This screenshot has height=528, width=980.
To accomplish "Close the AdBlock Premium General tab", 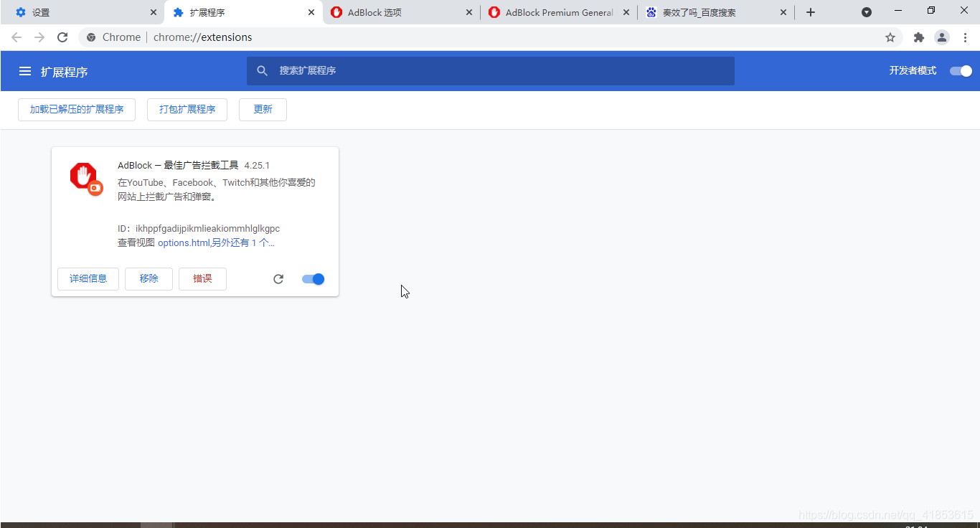I will (626, 12).
